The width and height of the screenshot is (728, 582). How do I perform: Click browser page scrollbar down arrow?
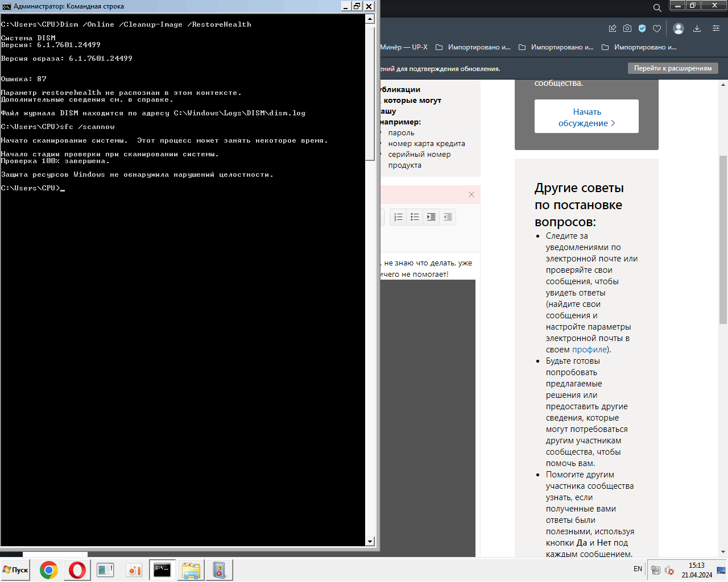pos(723,552)
